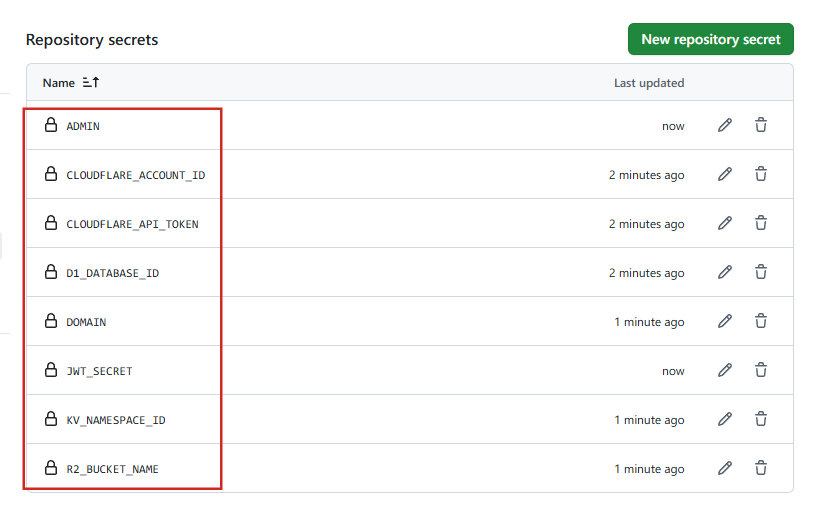Image resolution: width=824 pixels, height=515 pixels.
Task: Delete the DOMAIN secret
Action: (761, 321)
